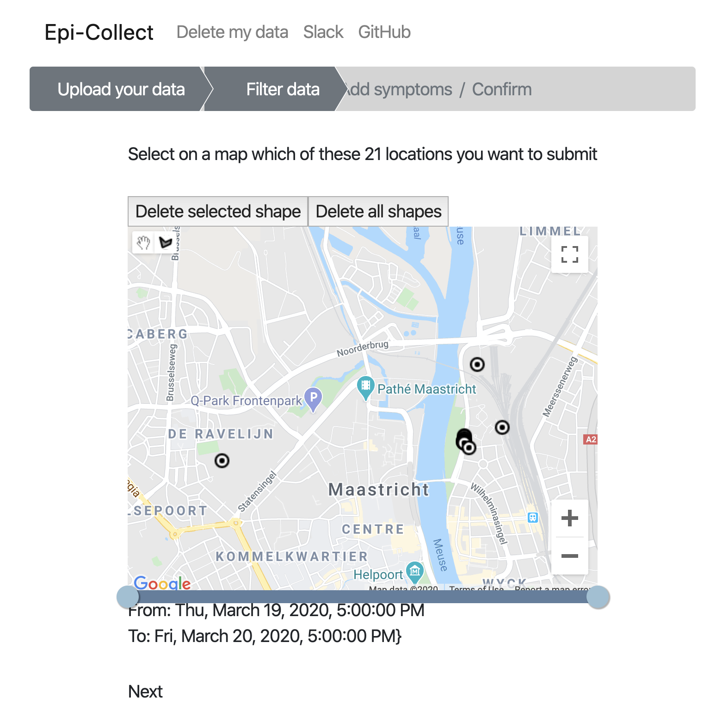Click the Pathé Maastricht cinema pin
728x704 pixels.
click(x=365, y=389)
